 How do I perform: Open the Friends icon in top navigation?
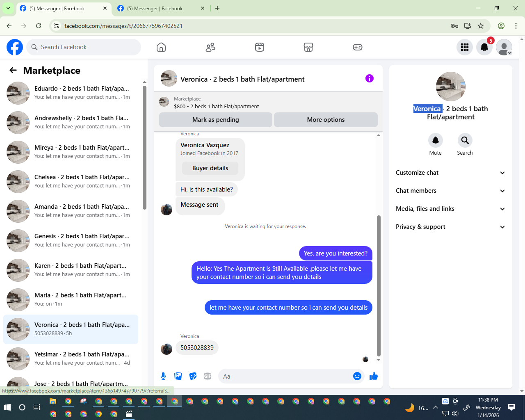pos(210,47)
